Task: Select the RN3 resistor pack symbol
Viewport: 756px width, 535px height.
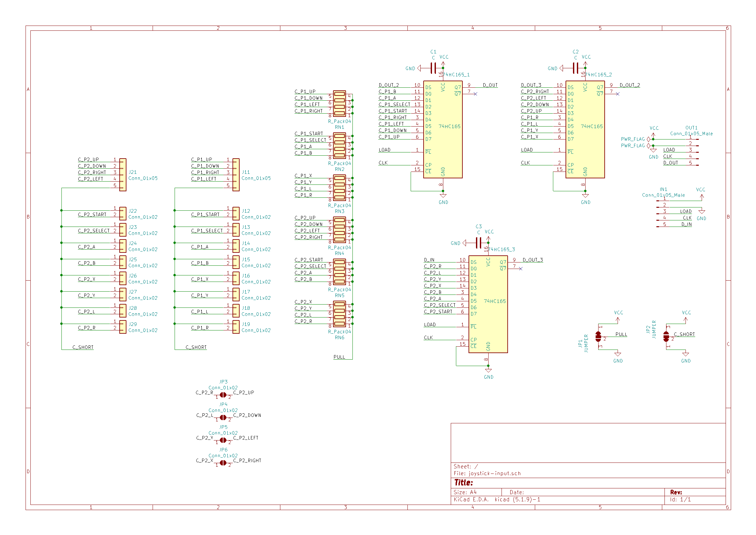Action: 340,188
